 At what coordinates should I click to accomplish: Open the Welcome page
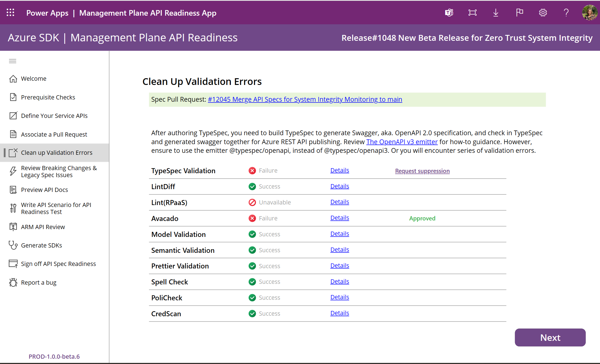[x=34, y=78]
